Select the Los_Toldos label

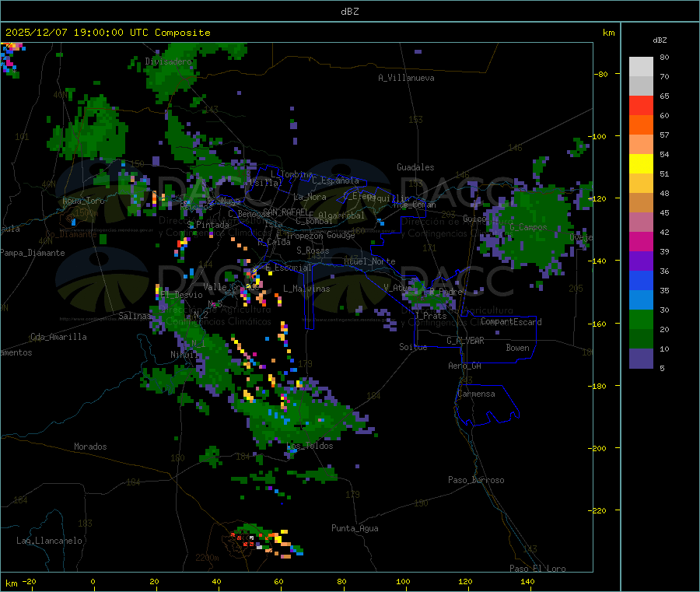[x=310, y=446]
